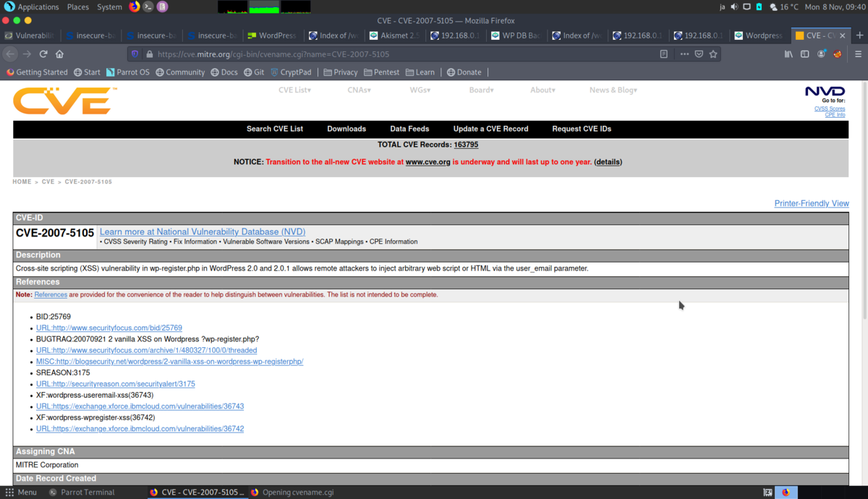Open the Firefox home page
The width and height of the screenshot is (868, 499).
[59, 54]
